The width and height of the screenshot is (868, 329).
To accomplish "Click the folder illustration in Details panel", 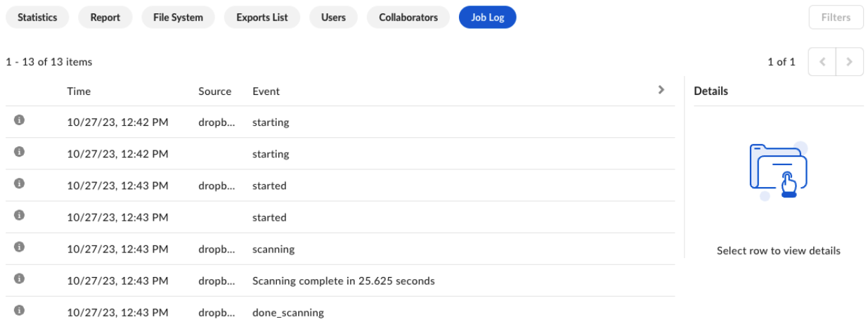I will (x=778, y=170).
